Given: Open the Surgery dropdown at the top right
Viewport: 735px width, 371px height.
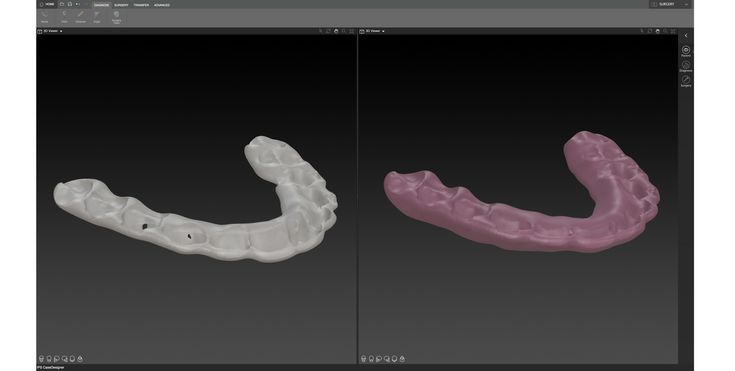Looking at the screenshot, I should pos(669,4).
